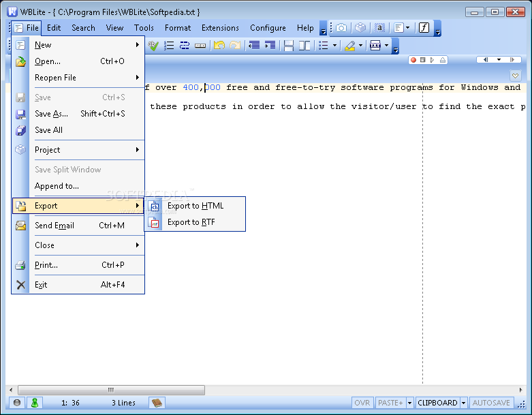Viewport: 532px width, 415px height.
Task: Click the camera snapshot icon
Action: 341,28
